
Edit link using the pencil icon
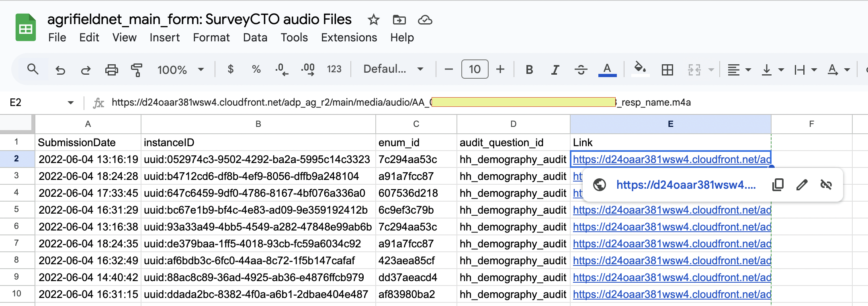[802, 185]
